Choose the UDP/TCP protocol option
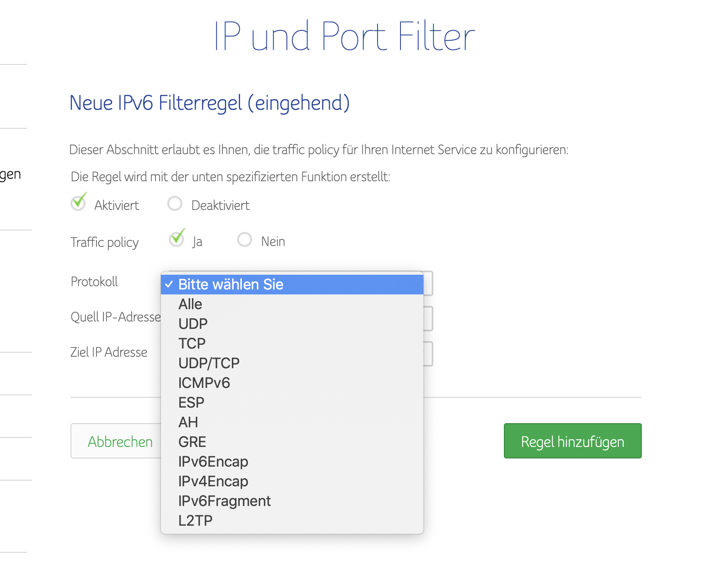The image size is (714, 588). (292, 363)
